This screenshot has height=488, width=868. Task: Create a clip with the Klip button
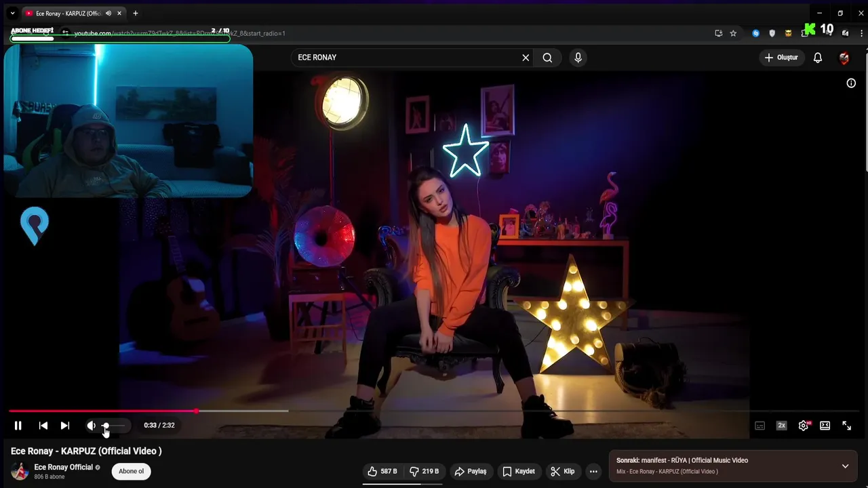click(x=563, y=471)
